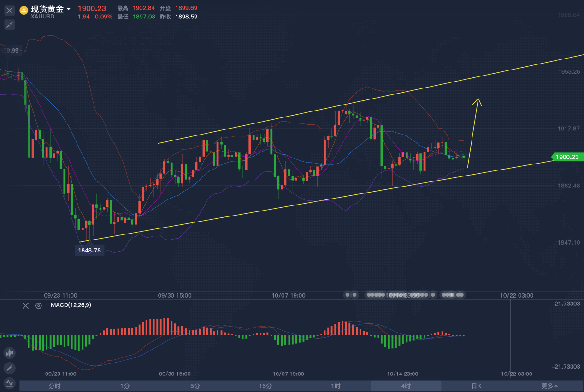Switch chart to 15分 interval

click(265, 386)
